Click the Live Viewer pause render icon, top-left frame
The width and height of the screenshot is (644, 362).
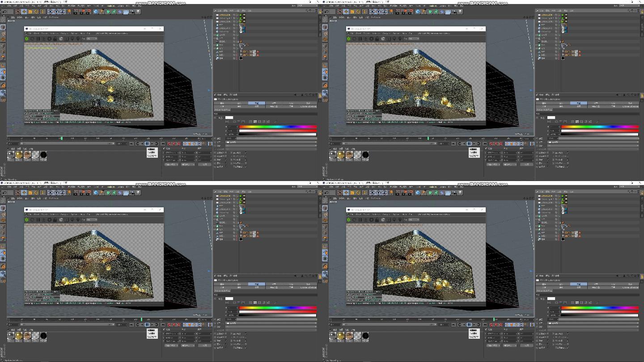[38, 38]
